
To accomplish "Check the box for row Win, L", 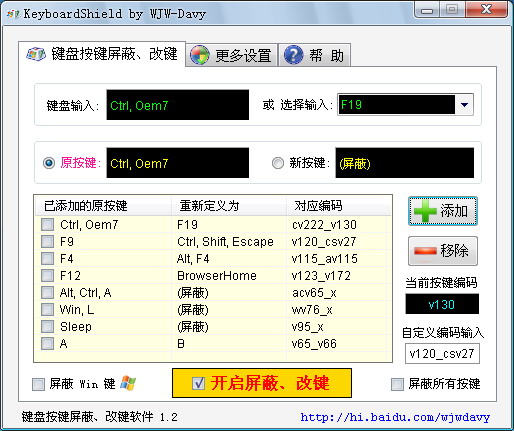I will pos(47,309).
